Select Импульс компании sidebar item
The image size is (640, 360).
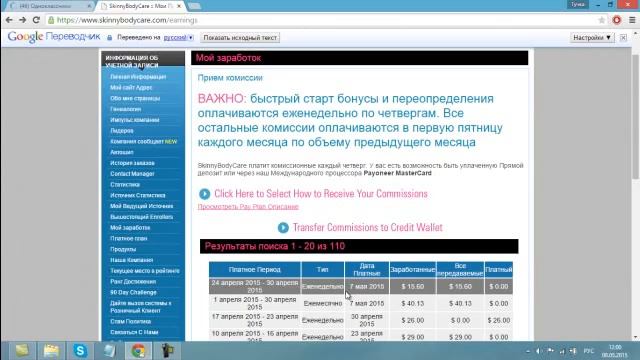pyautogui.click(x=135, y=120)
